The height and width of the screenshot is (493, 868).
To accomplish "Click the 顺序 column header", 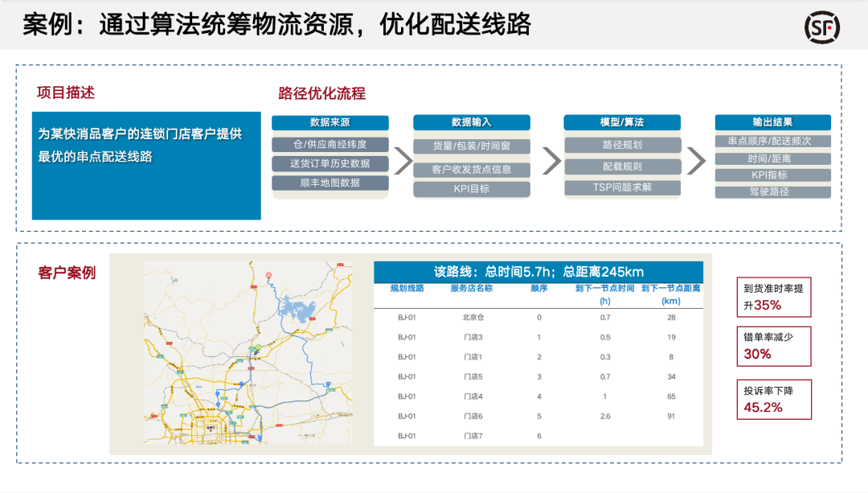I will coord(538,289).
